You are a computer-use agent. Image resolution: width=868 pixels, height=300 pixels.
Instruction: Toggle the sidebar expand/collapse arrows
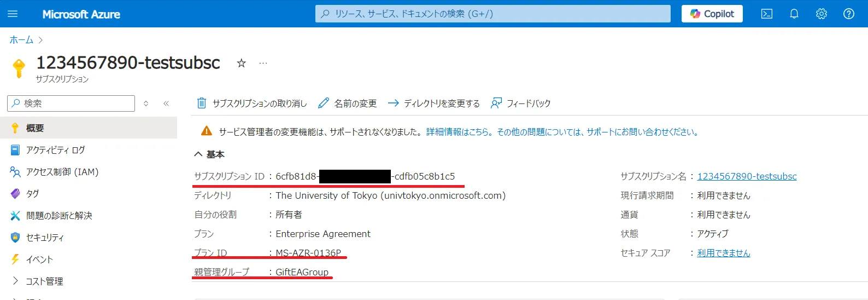(146, 103)
